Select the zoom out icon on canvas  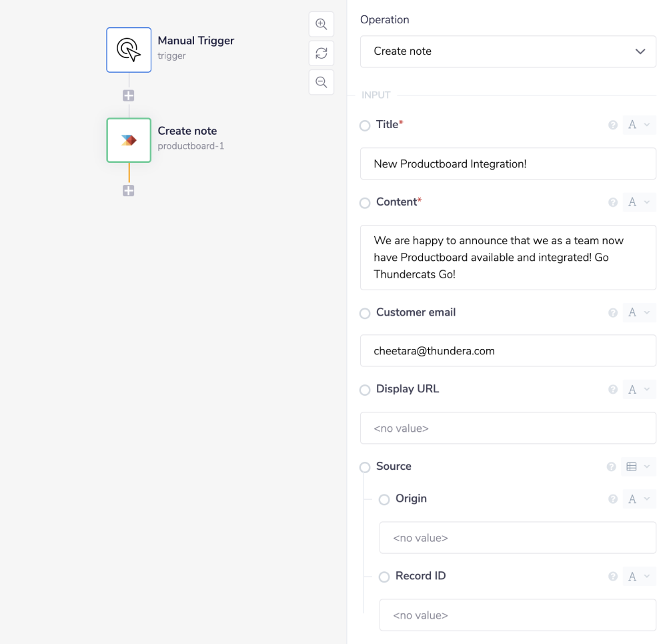click(321, 82)
